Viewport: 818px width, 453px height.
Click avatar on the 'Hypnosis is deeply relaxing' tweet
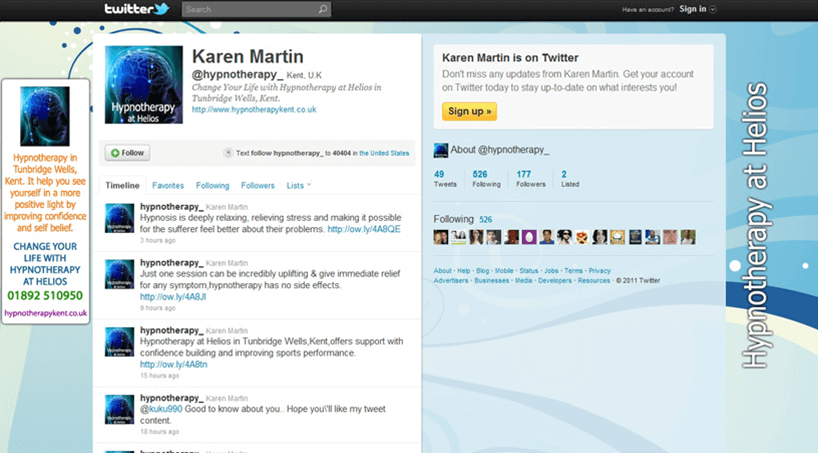click(119, 218)
